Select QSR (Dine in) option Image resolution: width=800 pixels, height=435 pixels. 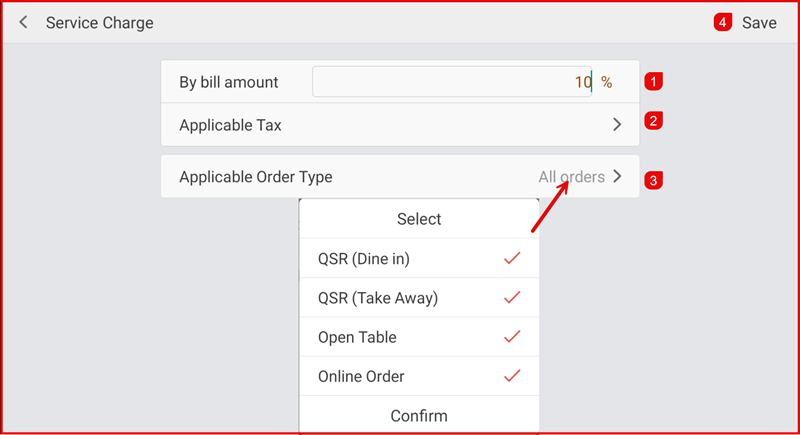click(x=364, y=258)
